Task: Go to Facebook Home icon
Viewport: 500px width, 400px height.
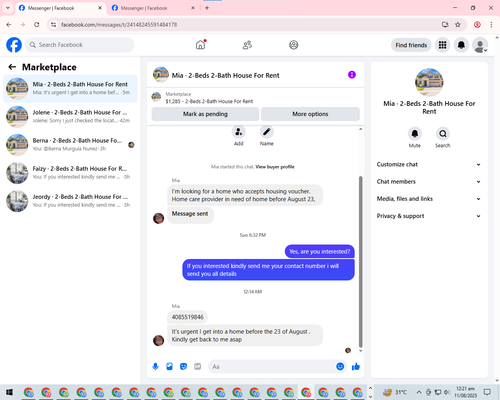Action: (200, 45)
